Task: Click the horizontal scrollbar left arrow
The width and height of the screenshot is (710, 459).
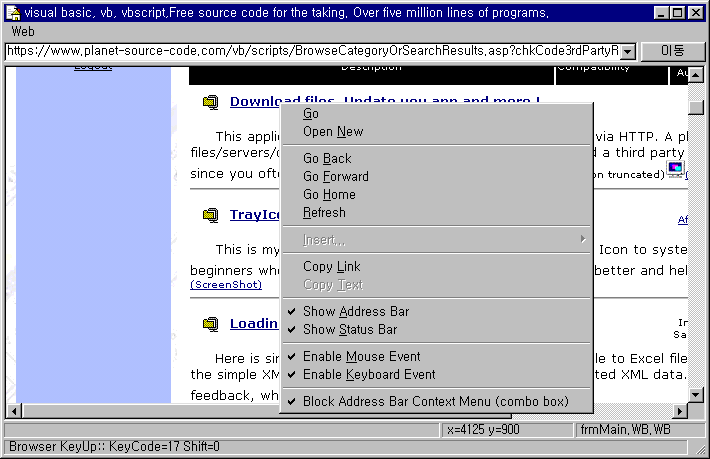Action: (14, 411)
